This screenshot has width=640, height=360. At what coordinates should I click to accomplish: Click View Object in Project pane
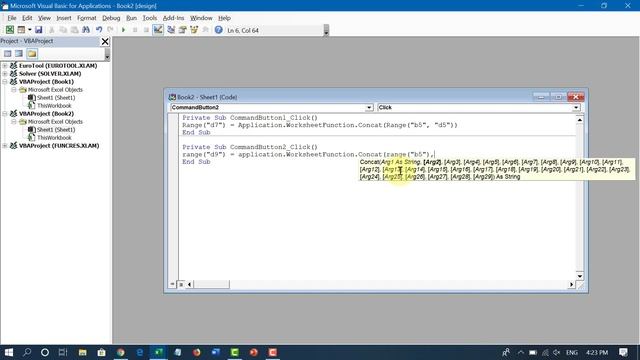(19, 53)
